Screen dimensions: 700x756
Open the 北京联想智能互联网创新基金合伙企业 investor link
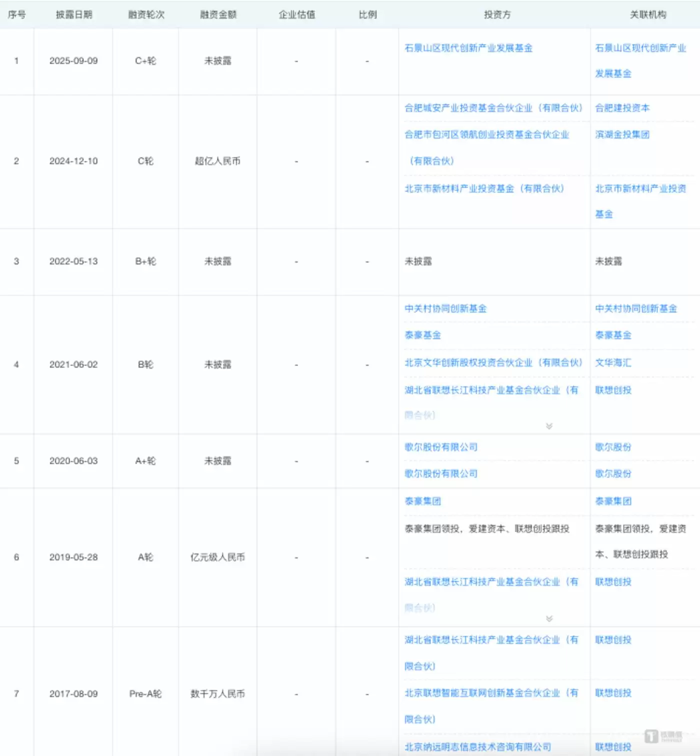(x=491, y=693)
